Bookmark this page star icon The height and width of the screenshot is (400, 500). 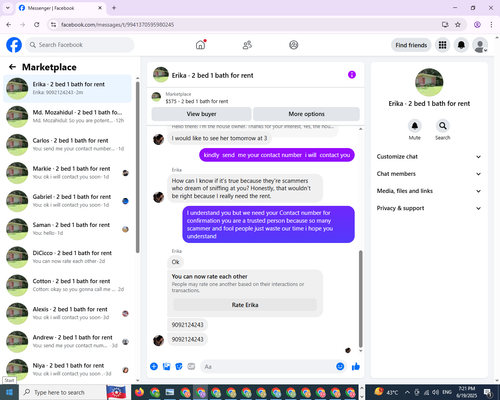click(458, 25)
